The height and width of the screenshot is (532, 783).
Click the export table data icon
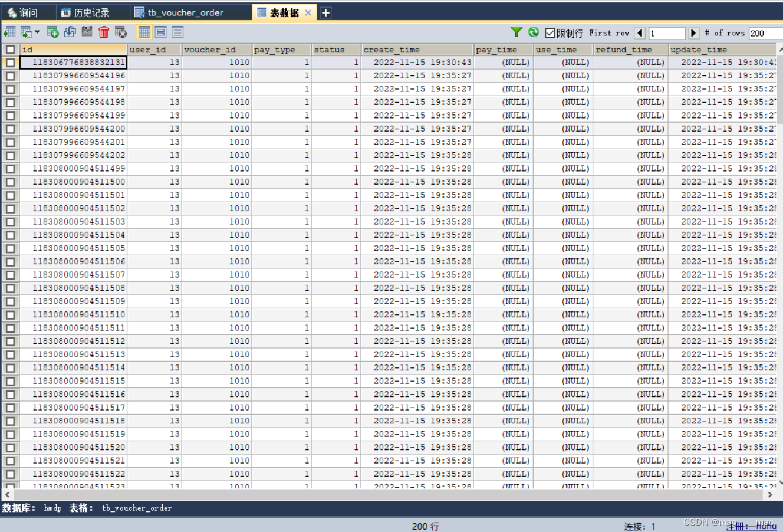coord(9,32)
